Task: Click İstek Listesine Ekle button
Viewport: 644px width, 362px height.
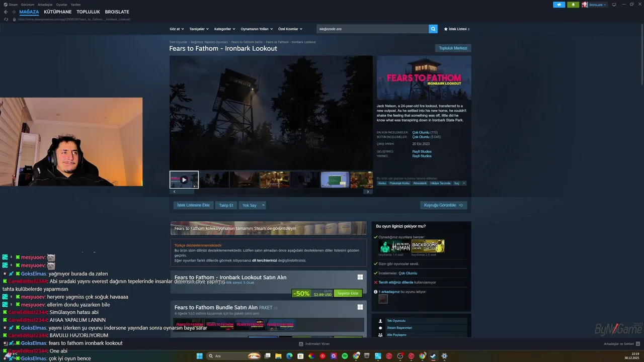Action: [194, 205]
